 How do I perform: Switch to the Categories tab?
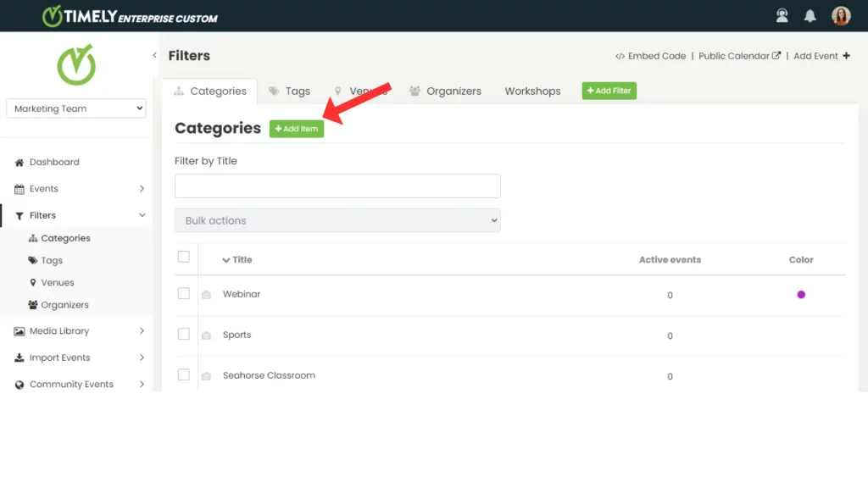[x=210, y=91]
